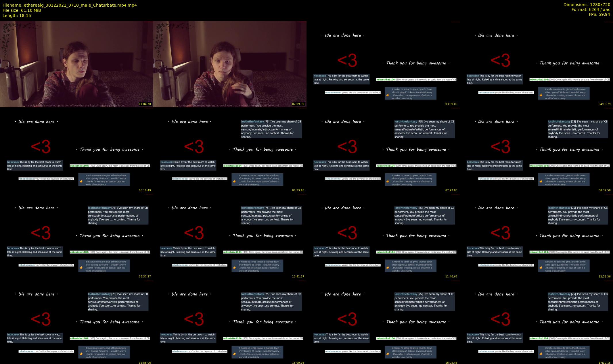
Task: Click the thumbs-up emoji in the 12:51.36 frame
Action: pos(541,267)
